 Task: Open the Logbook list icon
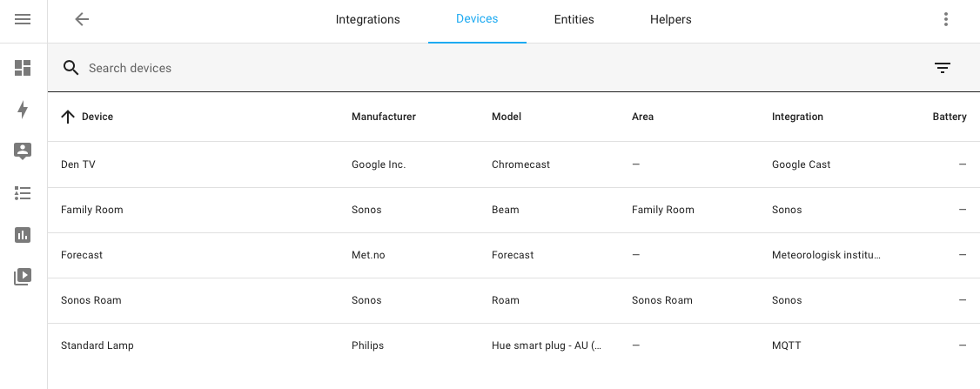click(x=23, y=193)
